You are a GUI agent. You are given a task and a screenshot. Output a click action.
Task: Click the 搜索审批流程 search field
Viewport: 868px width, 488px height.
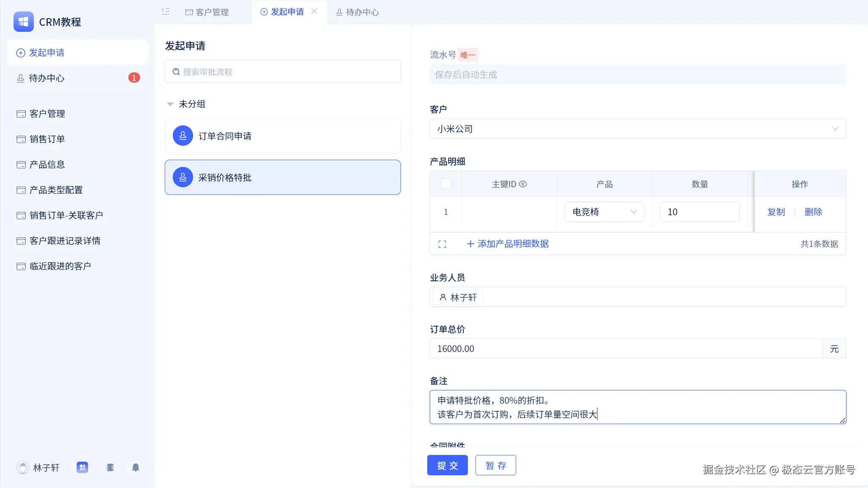(x=283, y=72)
